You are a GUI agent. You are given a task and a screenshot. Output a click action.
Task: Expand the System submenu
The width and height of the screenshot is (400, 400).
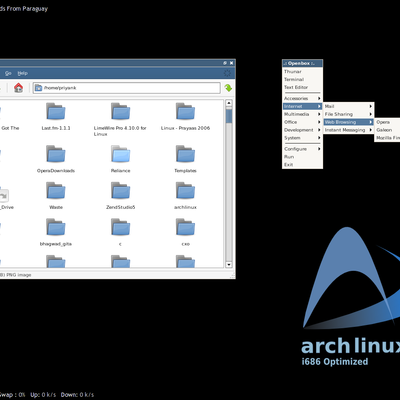[302, 138]
